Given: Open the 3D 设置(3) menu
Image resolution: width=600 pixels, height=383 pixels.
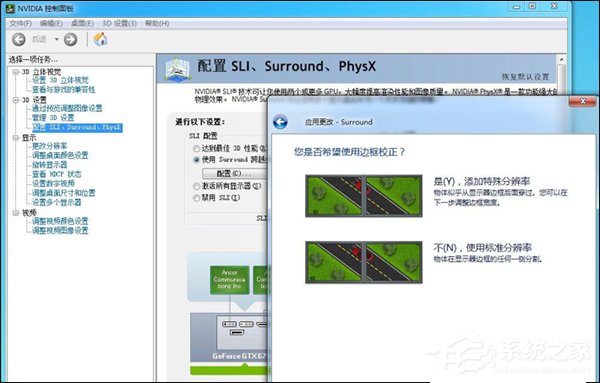Looking at the screenshot, I should [x=119, y=23].
